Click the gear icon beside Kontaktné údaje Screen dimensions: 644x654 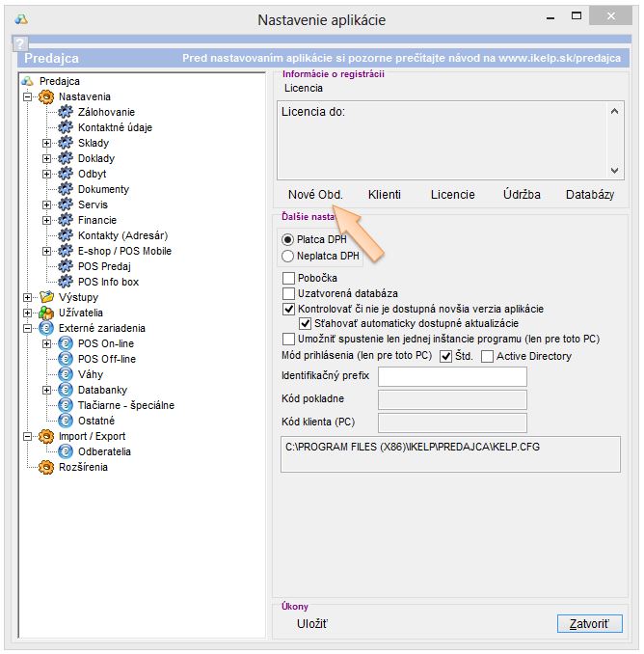[x=66, y=127]
